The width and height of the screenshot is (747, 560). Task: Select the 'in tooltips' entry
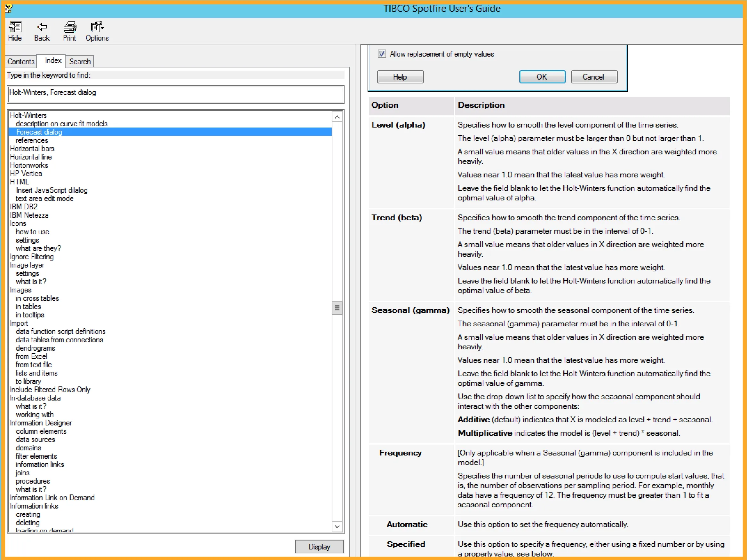point(30,315)
